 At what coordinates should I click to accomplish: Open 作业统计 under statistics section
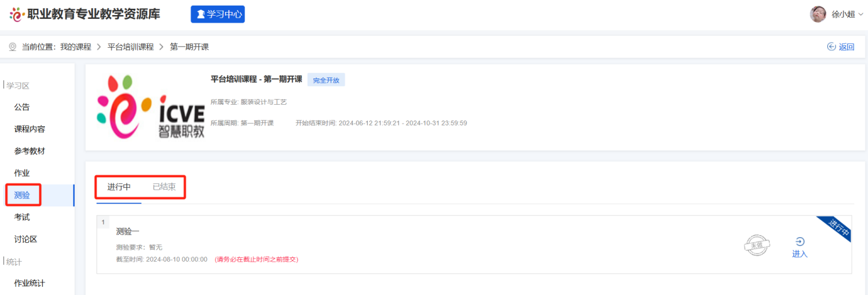pos(29,283)
